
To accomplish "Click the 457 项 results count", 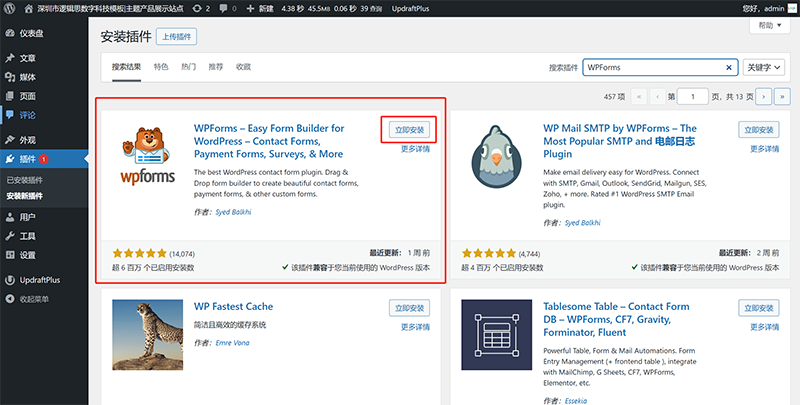I will coord(614,96).
